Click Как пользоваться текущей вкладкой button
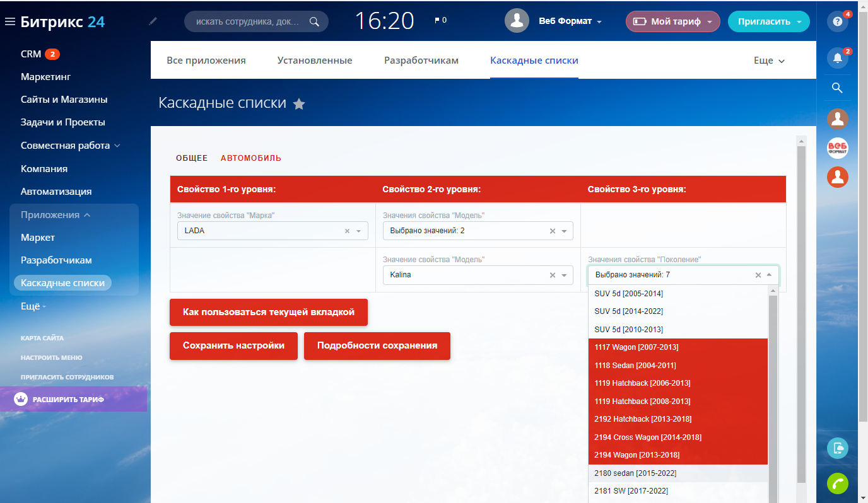868x503 pixels. [x=268, y=312]
